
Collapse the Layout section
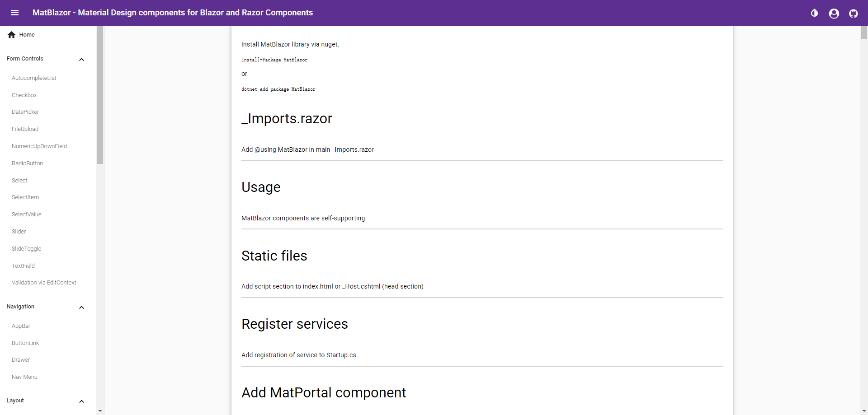point(81,401)
